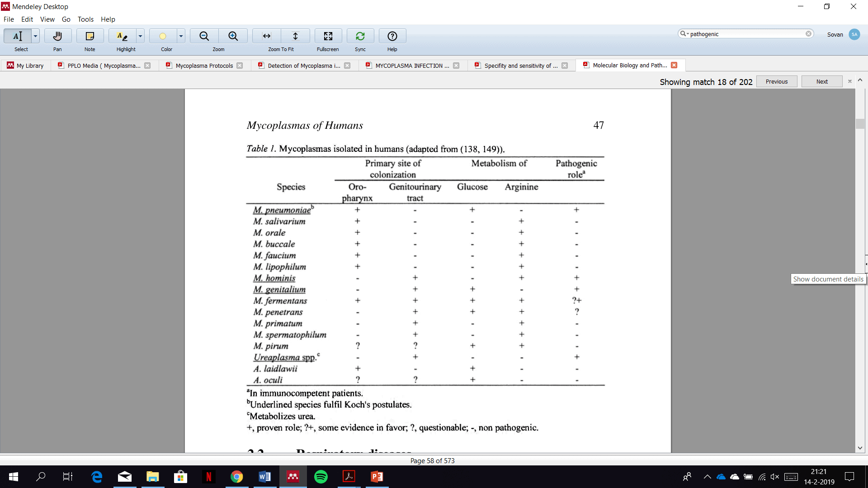Click the vertical scrollbar thumb

(860, 123)
